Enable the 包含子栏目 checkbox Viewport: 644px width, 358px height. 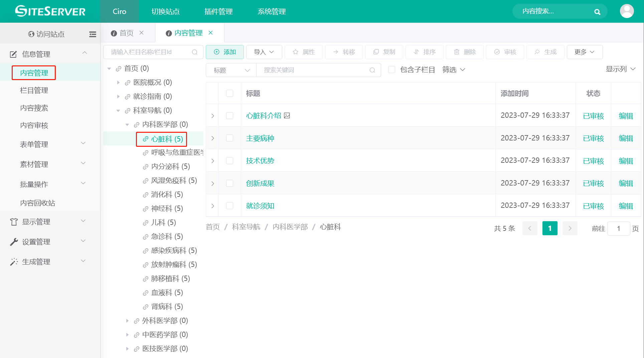(391, 69)
